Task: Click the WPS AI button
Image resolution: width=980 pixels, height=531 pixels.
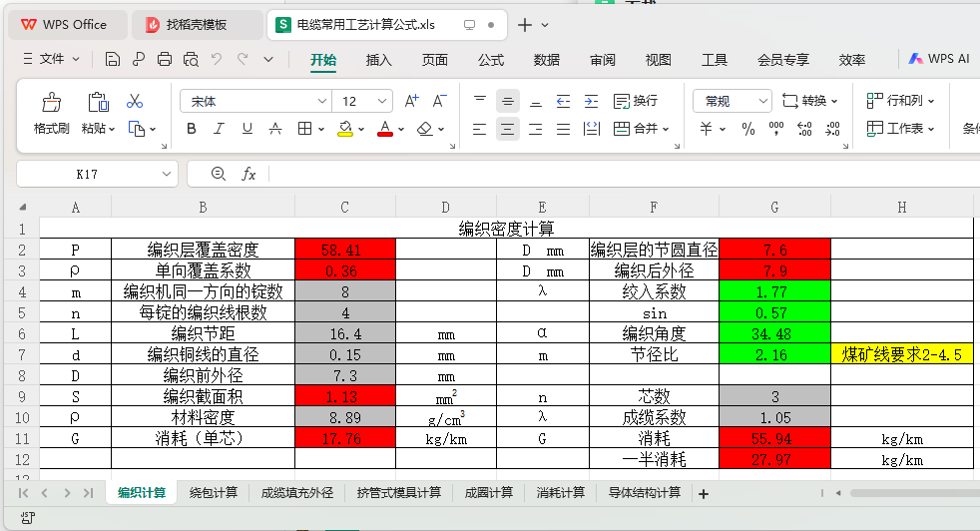Action: pos(938,59)
